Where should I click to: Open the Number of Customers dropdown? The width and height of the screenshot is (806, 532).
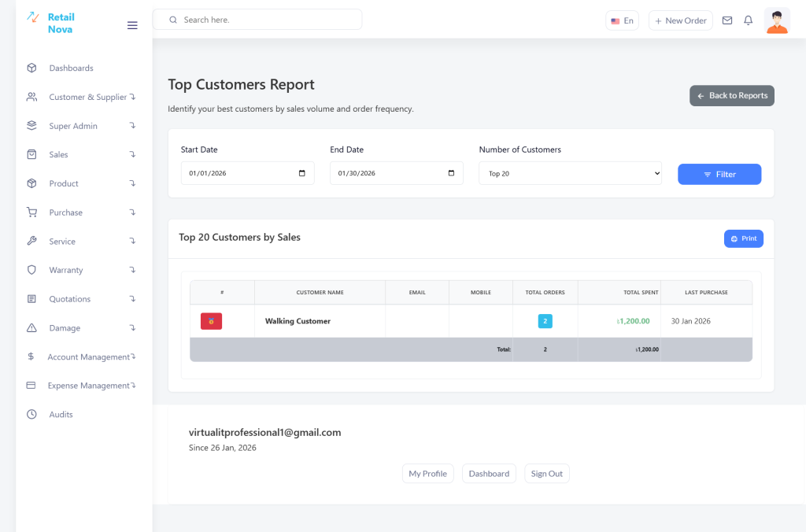(570, 173)
